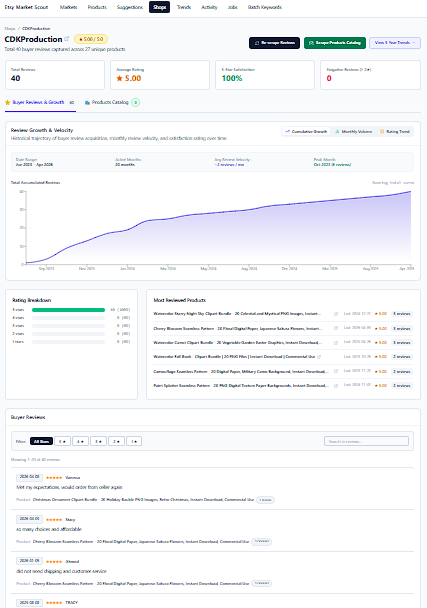Image resolution: width=427 pixels, height=608 pixels.
Task: Open external link for Fall Book Clipart row
Action: click(319, 357)
